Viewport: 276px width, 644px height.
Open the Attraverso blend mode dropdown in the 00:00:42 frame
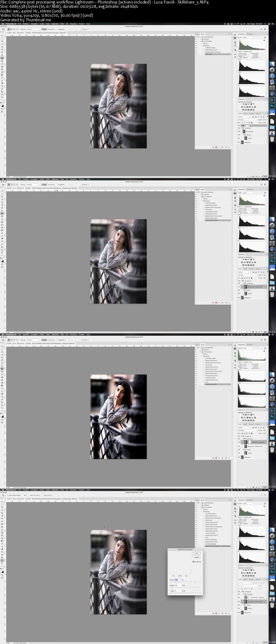click(248, 120)
